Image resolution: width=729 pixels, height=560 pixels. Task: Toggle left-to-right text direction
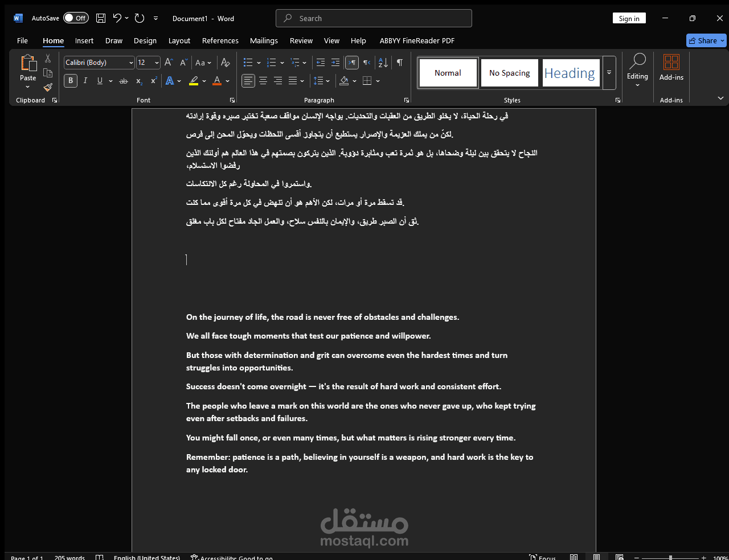click(x=352, y=63)
